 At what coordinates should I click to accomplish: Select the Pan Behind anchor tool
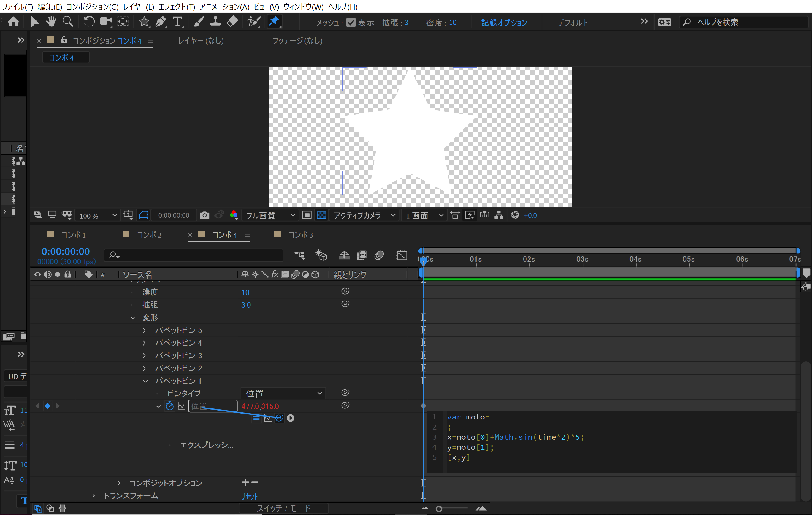[123, 22]
